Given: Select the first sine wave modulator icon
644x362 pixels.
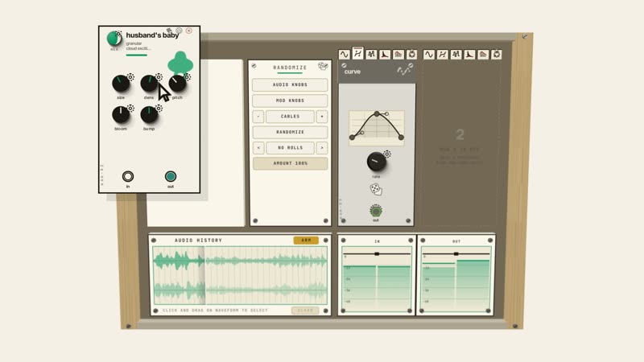Looking at the screenshot, I should [x=345, y=54].
